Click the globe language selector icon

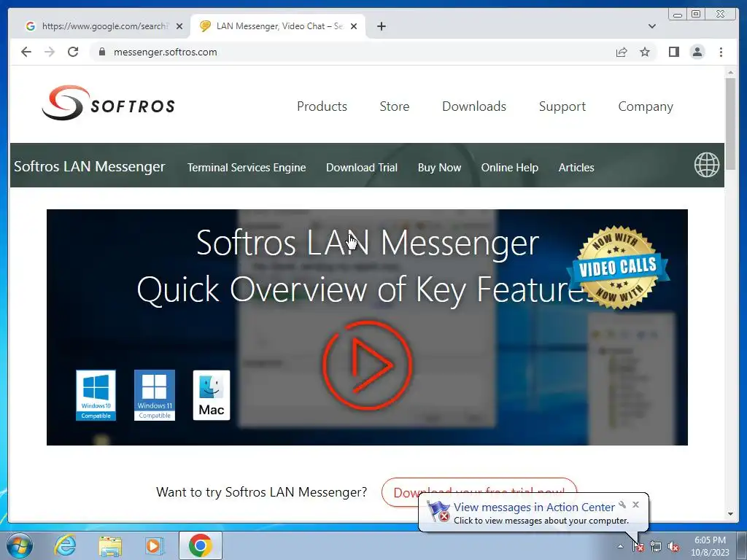[706, 165]
